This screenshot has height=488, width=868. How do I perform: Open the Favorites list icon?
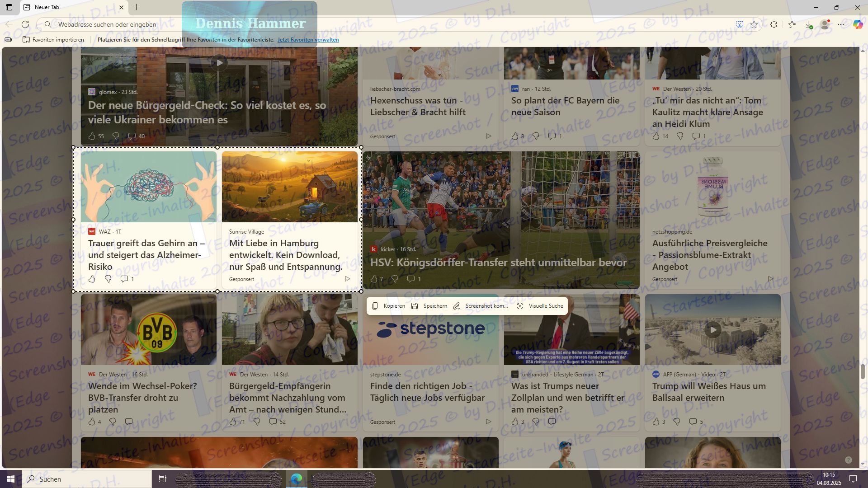792,24
